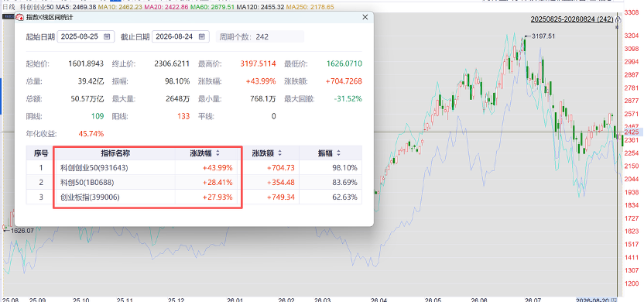Click the 26.07 date axis label
Viewport: 644px width, 302px height.
533,300
